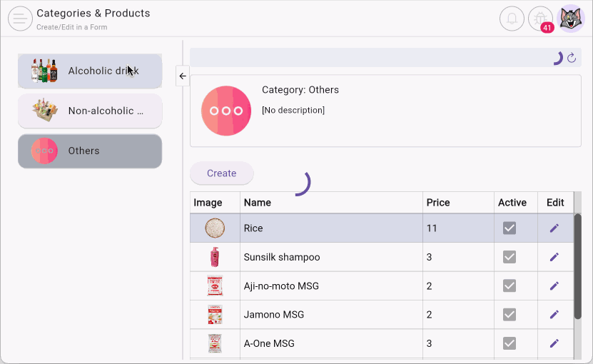Image resolution: width=593 pixels, height=364 pixels.
Task: Collapse the category side panel with the arrow
Action: [x=183, y=76]
